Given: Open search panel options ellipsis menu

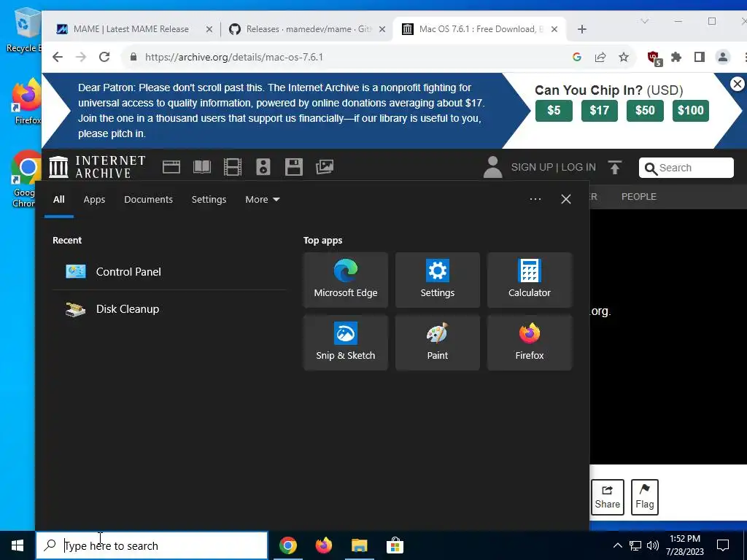Looking at the screenshot, I should [x=535, y=199].
